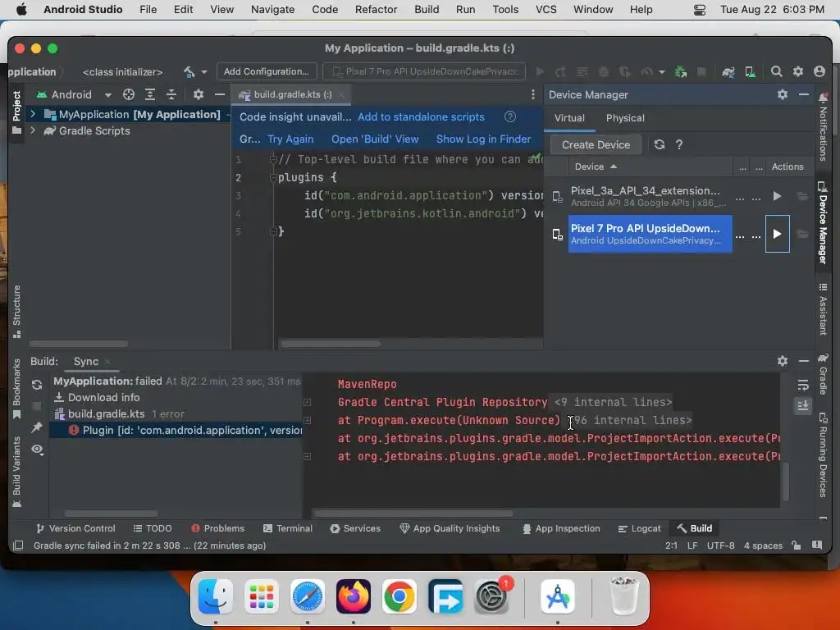The width and height of the screenshot is (840, 630).
Task: Open the Pixel 7 Pro device selector dropdown
Action: tap(424, 72)
